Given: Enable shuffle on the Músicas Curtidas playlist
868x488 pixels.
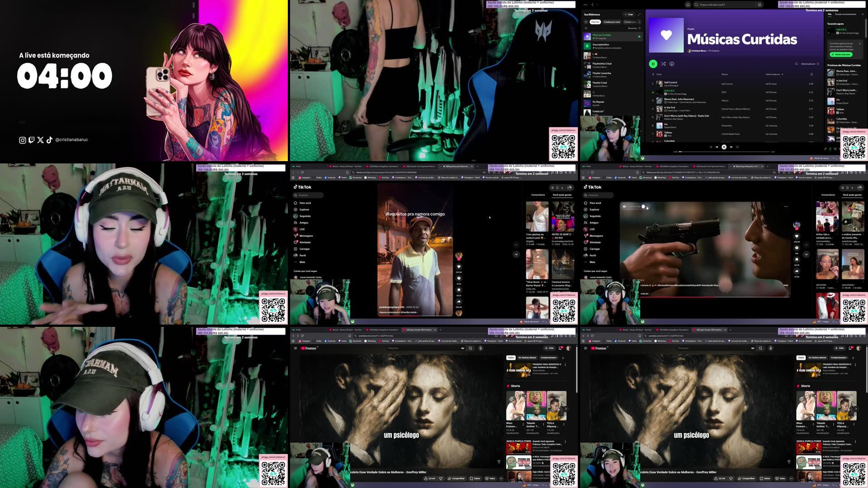Looking at the screenshot, I should pyautogui.click(x=663, y=64).
